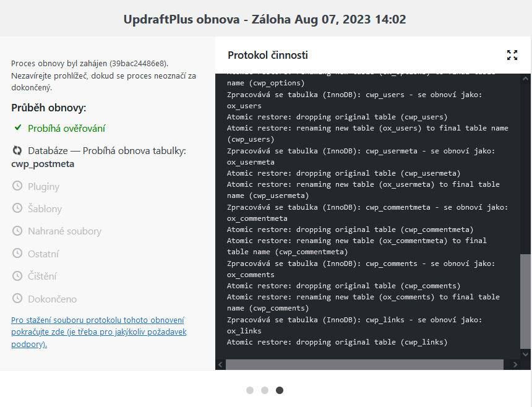532x407 pixels.
Task: Click log line renaming new table (ox_usermeta)
Action: click(363, 190)
